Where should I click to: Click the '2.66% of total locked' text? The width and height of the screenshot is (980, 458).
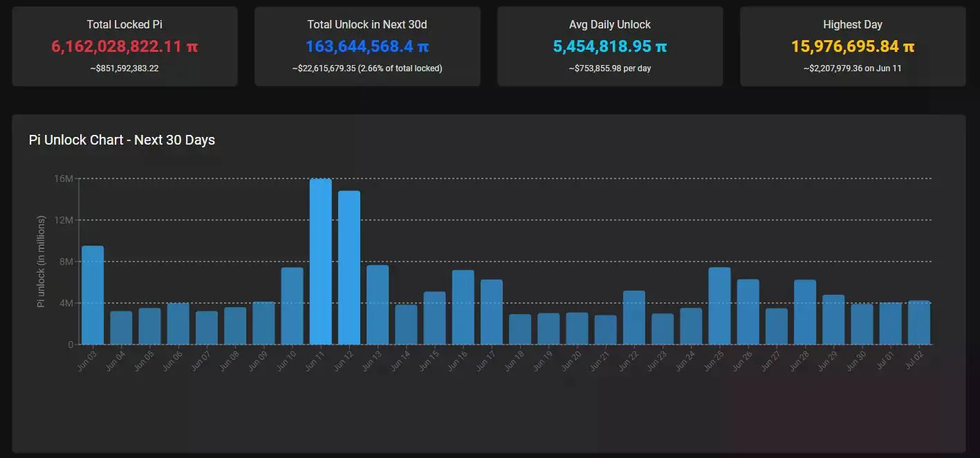click(x=399, y=68)
